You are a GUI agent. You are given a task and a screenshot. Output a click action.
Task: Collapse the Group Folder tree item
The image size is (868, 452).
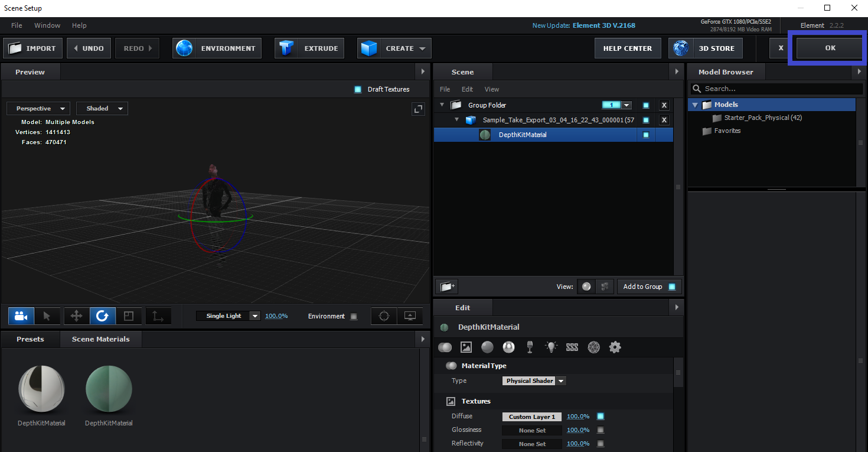pos(441,105)
